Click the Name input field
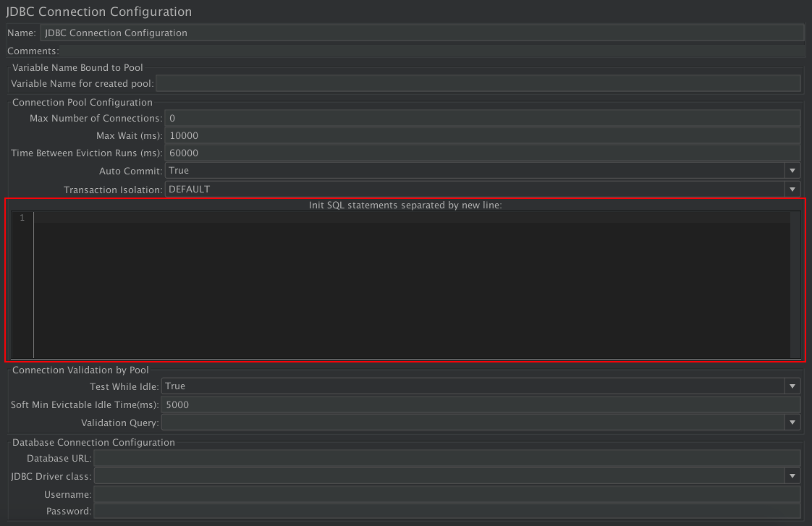 point(422,33)
